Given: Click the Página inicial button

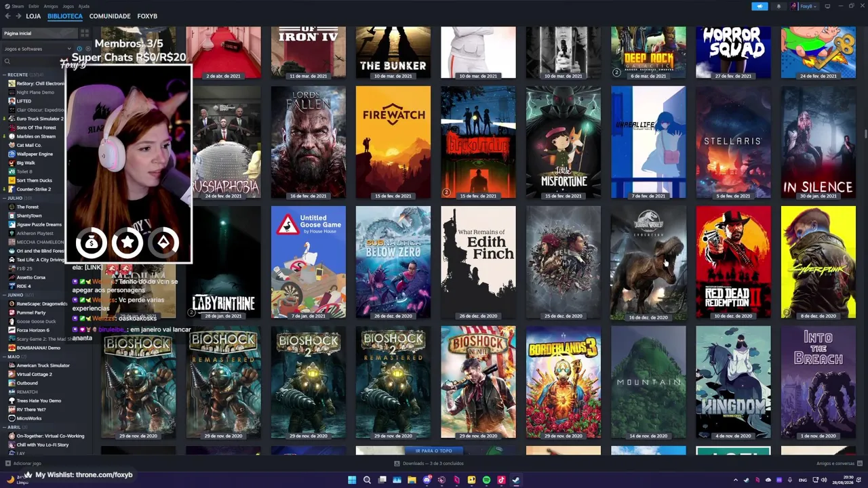Looking at the screenshot, I should point(39,33).
